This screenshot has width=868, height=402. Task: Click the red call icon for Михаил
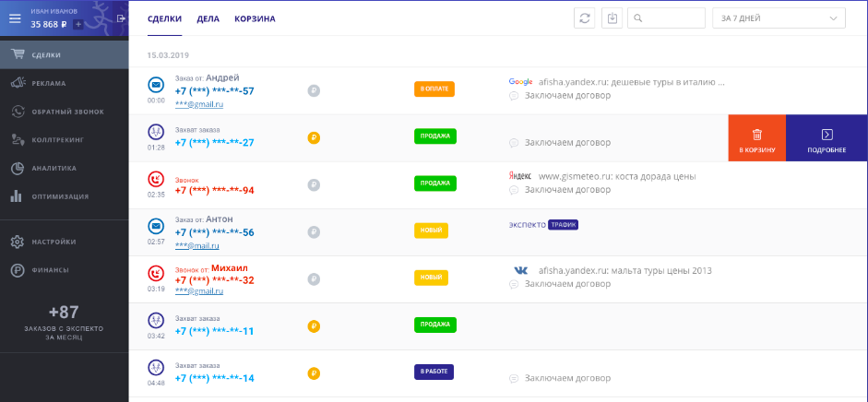pyautogui.click(x=156, y=273)
